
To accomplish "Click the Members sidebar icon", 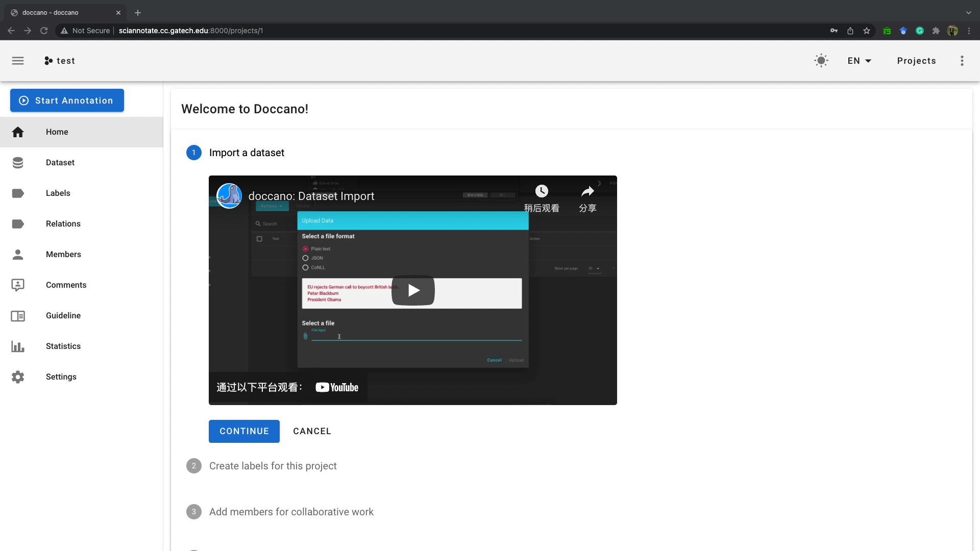I will click(x=18, y=254).
